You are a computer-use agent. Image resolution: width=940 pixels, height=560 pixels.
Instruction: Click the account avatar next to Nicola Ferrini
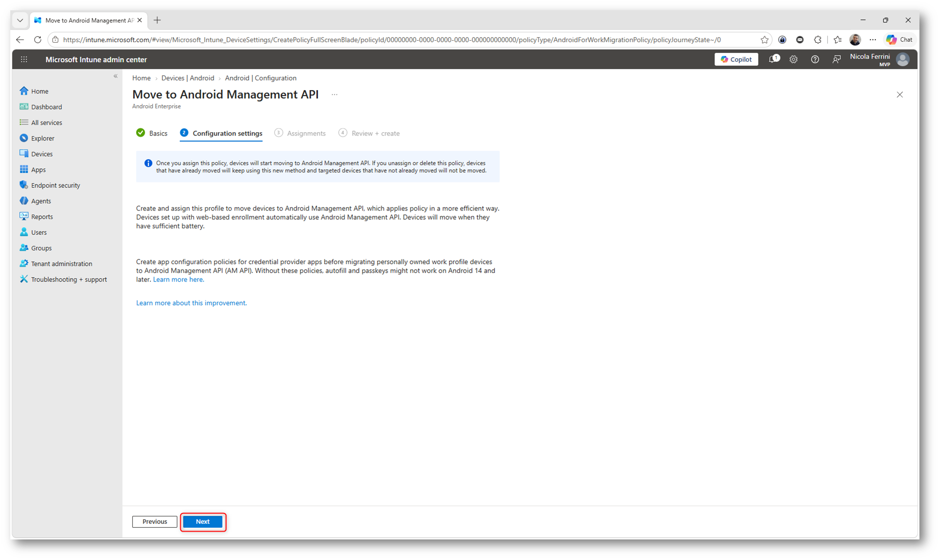(903, 59)
